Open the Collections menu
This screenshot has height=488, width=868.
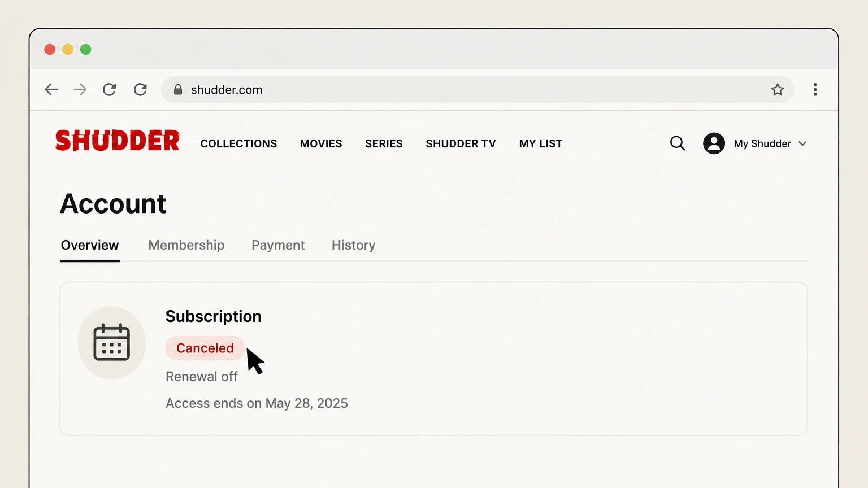pyautogui.click(x=238, y=143)
